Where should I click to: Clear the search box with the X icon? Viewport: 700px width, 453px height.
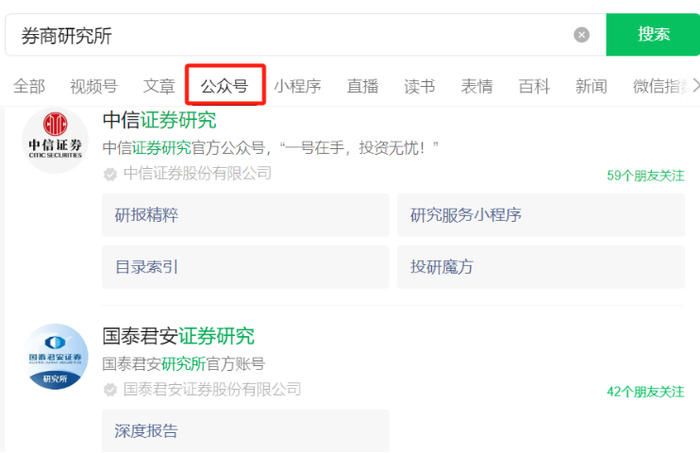point(581,35)
